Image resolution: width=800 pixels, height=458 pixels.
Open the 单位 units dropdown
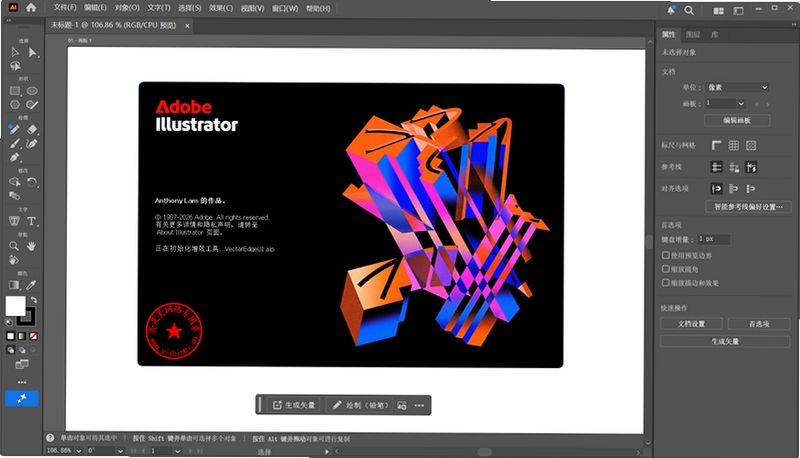(737, 87)
